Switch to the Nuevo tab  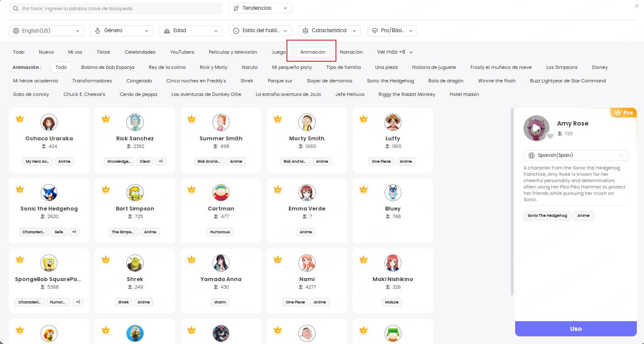46,52
